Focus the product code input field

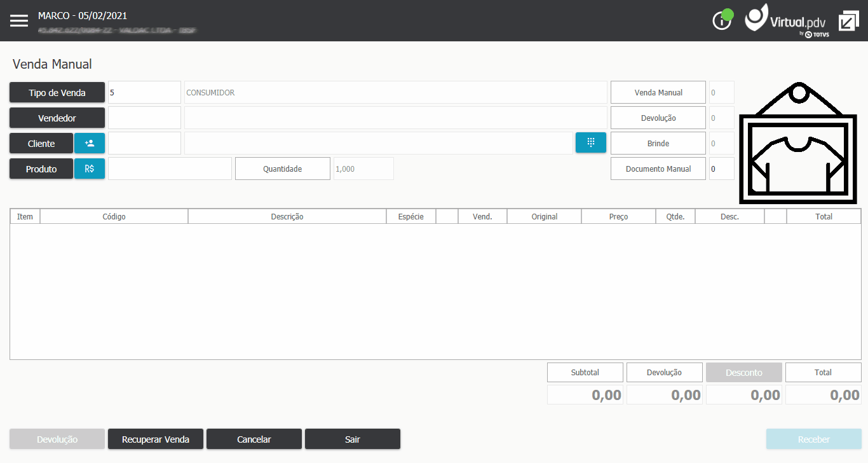click(x=170, y=169)
